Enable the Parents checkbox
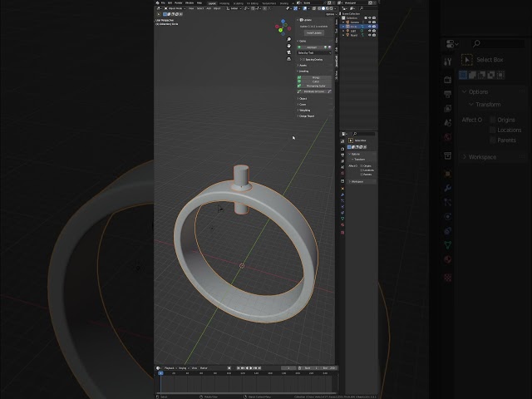Screen dimensions: 532x399 point(362,175)
